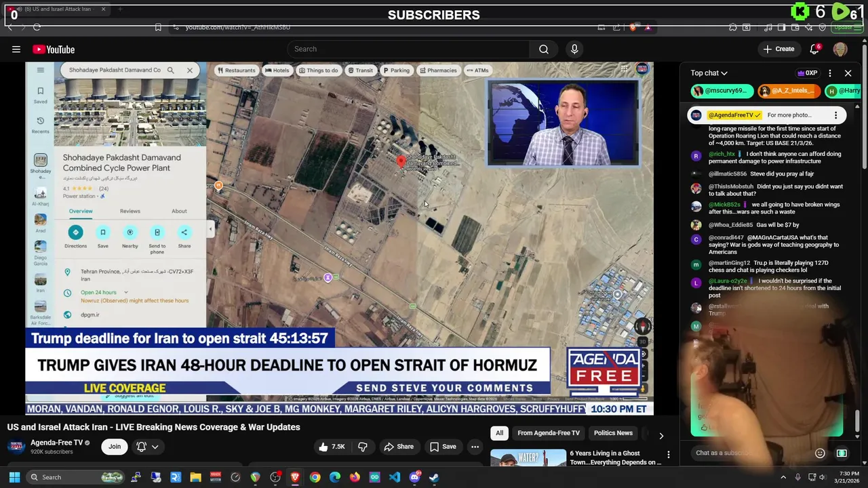Select the Restaurants map chip

click(237, 70)
